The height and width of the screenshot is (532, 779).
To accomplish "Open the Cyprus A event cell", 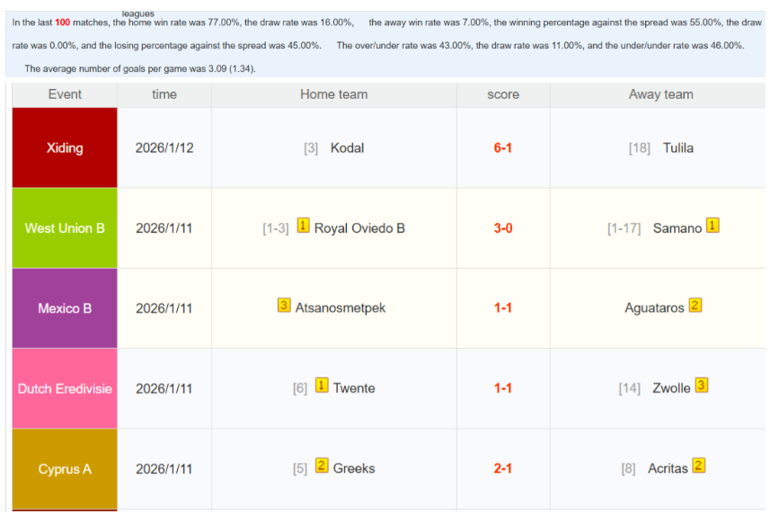I will (x=65, y=468).
